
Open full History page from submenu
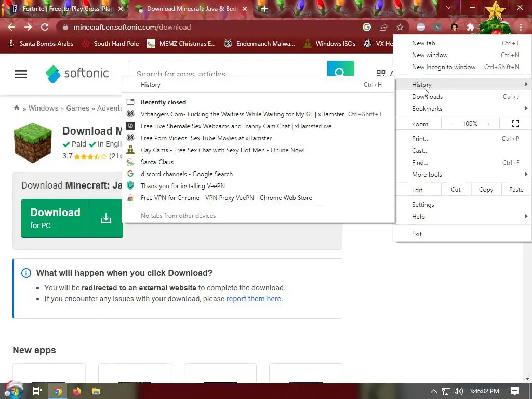click(x=259, y=85)
